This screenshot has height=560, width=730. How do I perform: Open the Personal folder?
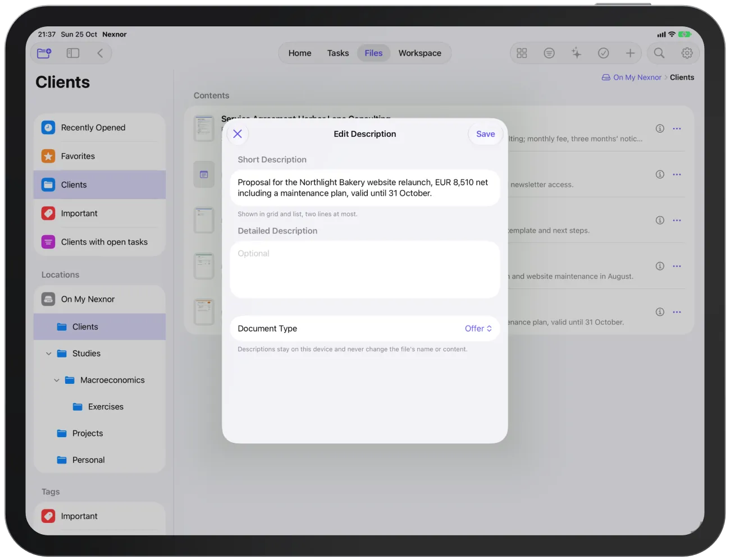[x=99, y=460]
